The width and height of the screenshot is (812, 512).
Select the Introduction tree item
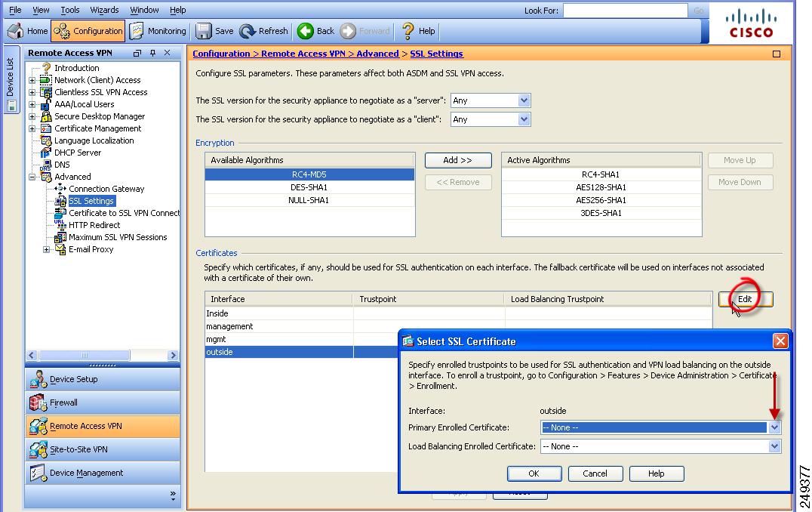(x=77, y=68)
